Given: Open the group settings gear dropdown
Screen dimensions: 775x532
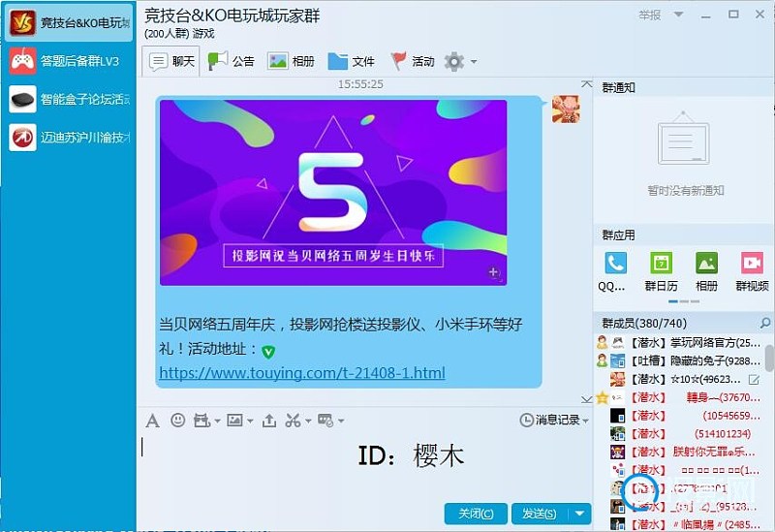Looking at the screenshot, I should click(459, 62).
